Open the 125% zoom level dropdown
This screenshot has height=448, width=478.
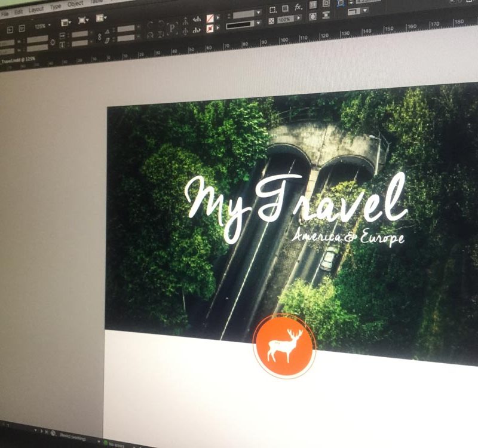42,26
